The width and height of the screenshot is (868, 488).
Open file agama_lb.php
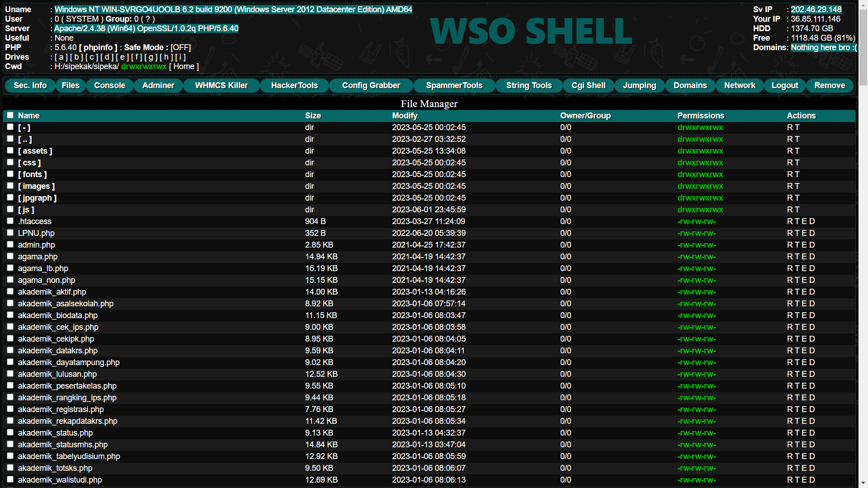coord(43,268)
